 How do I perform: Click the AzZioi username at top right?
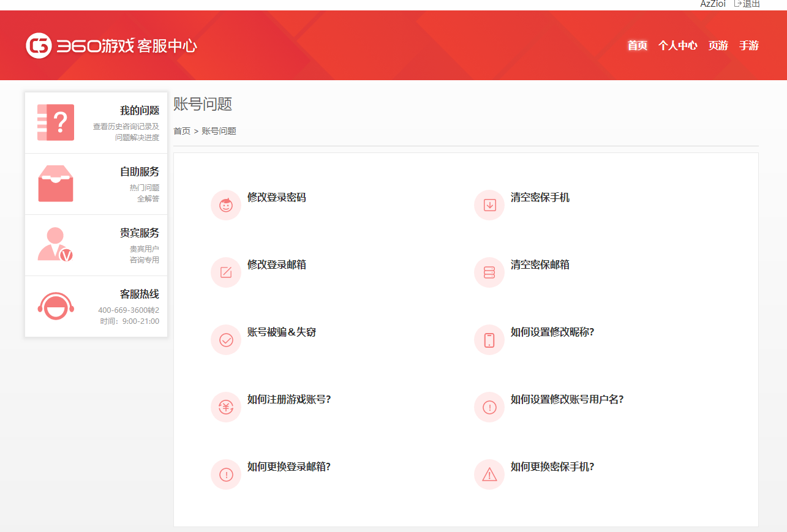[712, 4]
